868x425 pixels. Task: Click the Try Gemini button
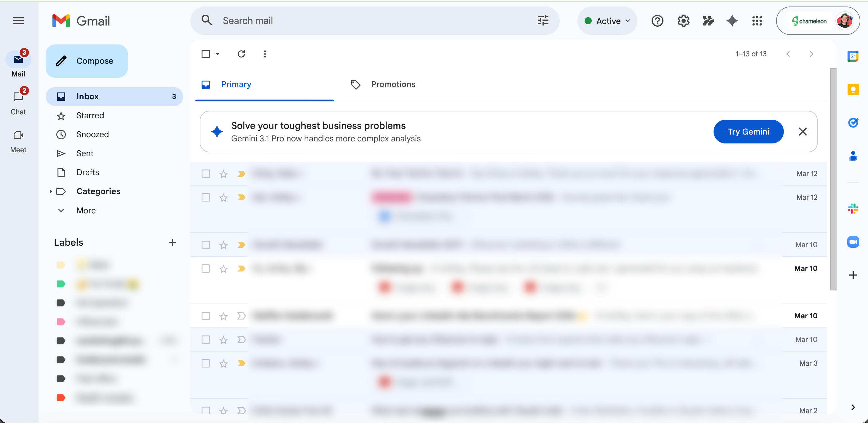pyautogui.click(x=748, y=131)
